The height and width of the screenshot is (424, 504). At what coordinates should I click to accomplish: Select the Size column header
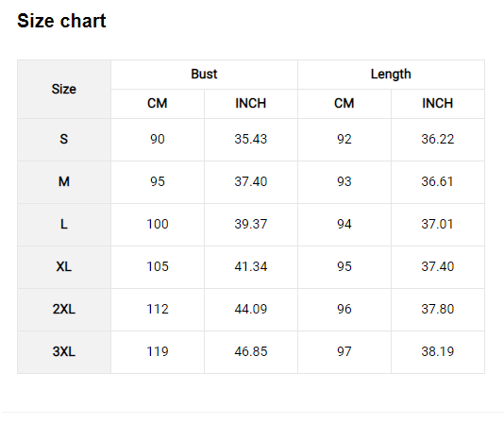pos(64,89)
